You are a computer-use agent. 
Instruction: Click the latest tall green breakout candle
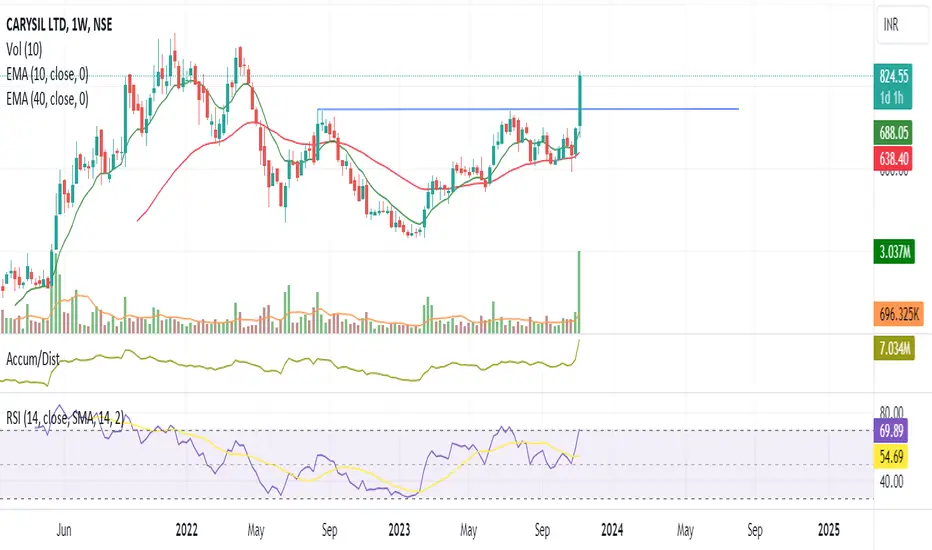pyautogui.click(x=580, y=101)
